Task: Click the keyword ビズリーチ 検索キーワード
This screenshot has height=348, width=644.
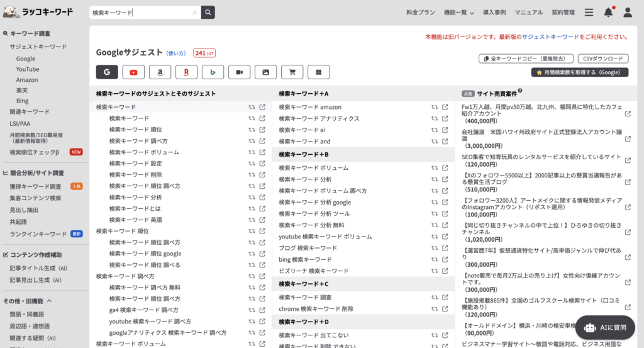Action: coord(313,271)
